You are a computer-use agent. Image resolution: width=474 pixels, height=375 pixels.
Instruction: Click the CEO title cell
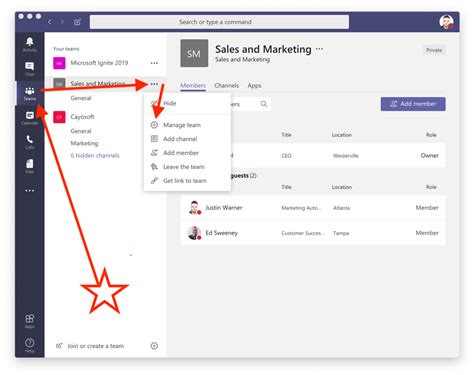click(286, 156)
